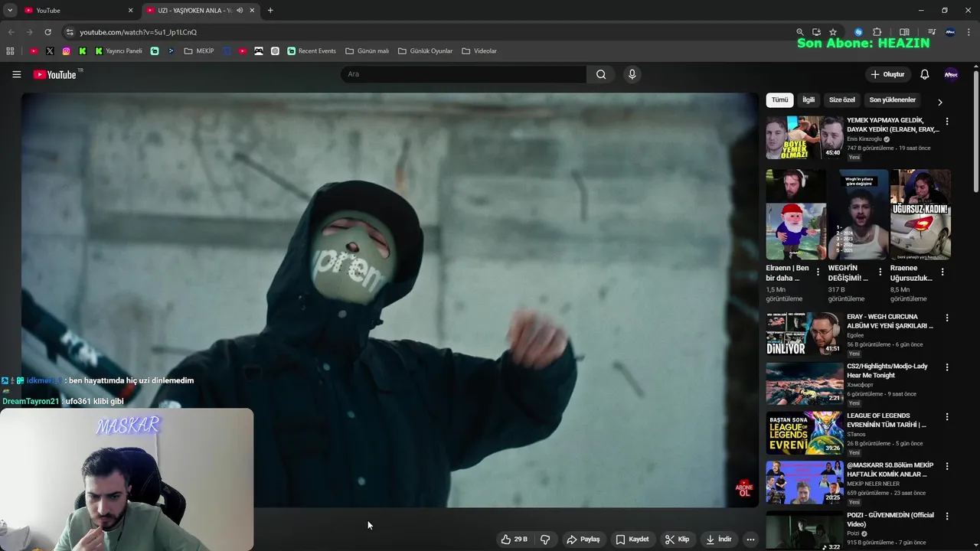Screen dimensions: 980x551
Task: Open more actions ellipsis below video
Action: 750,540
